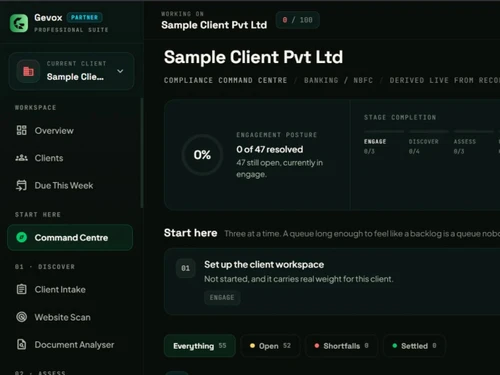Click the Website Scan radar icon

(21, 317)
